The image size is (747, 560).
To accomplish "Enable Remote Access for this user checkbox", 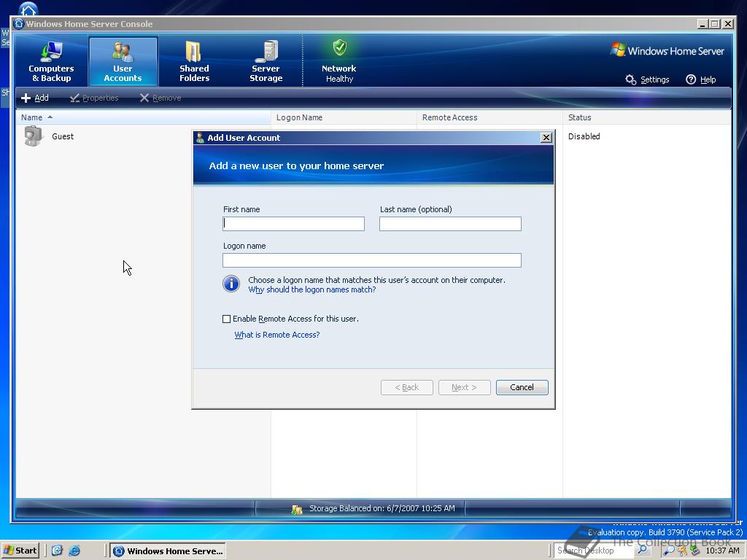I will [x=227, y=319].
